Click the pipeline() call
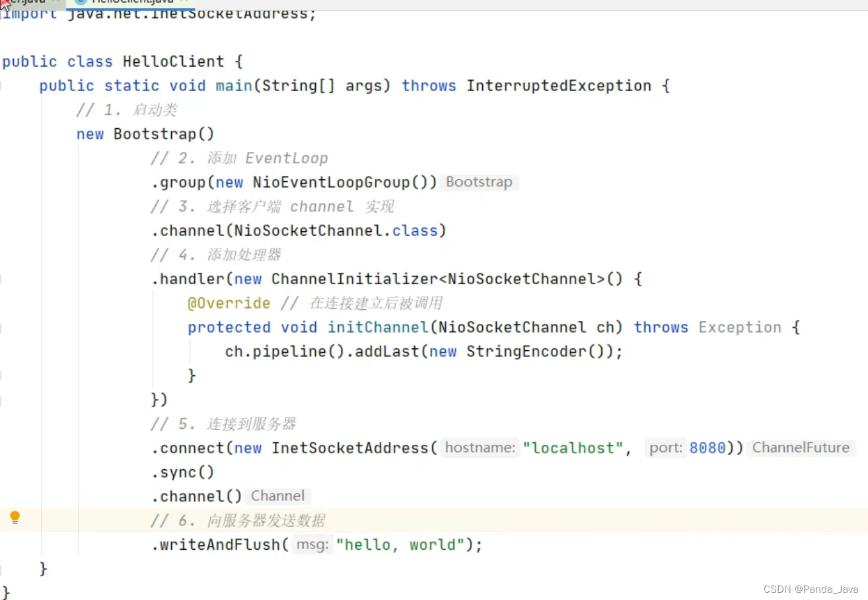Image resolution: width=868 pixels, height=600 pixels. point(299,352)
